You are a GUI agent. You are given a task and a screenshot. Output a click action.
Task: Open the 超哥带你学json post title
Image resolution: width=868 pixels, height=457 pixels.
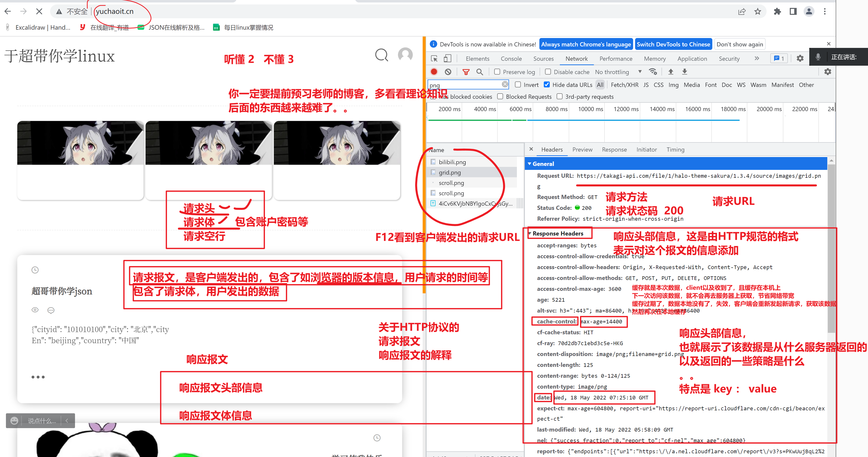tap(62, 291)
